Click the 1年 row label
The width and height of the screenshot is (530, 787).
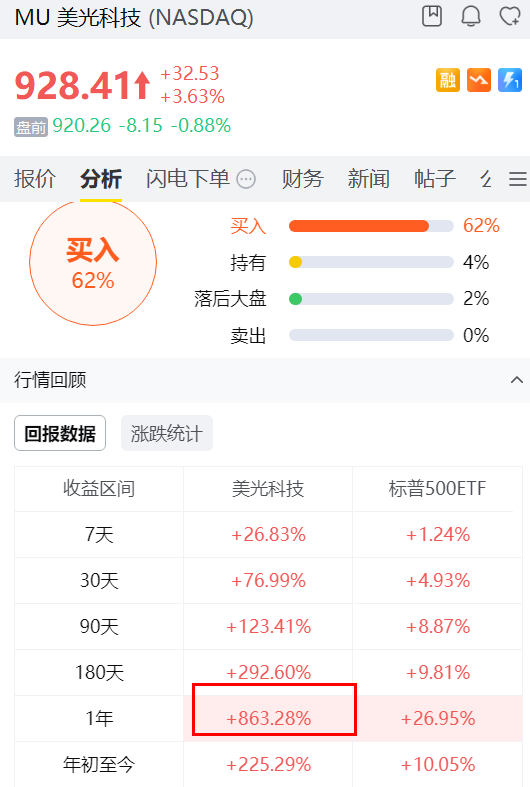click(x=99, y=719)
